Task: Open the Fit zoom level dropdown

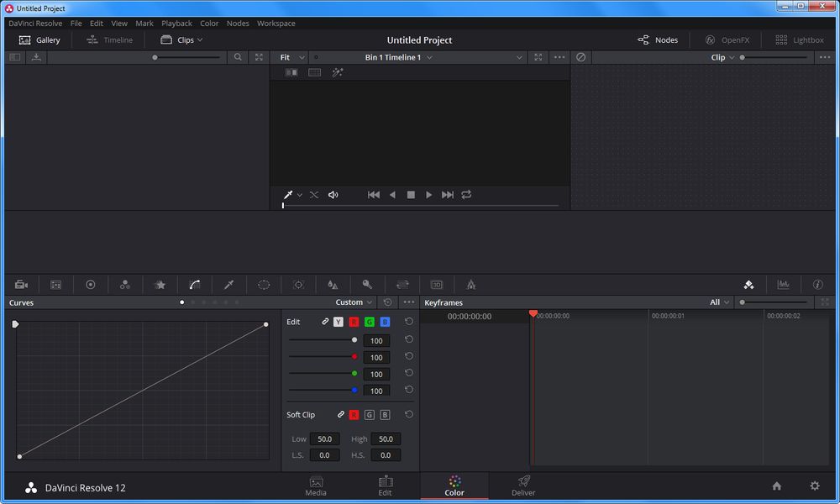Action: click(x=289, y=57)
